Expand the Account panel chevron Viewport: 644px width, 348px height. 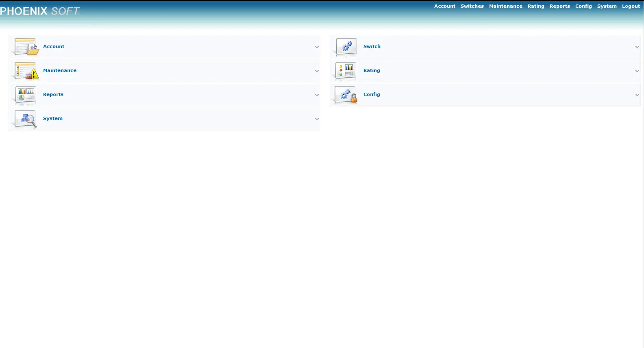(317, 47)
